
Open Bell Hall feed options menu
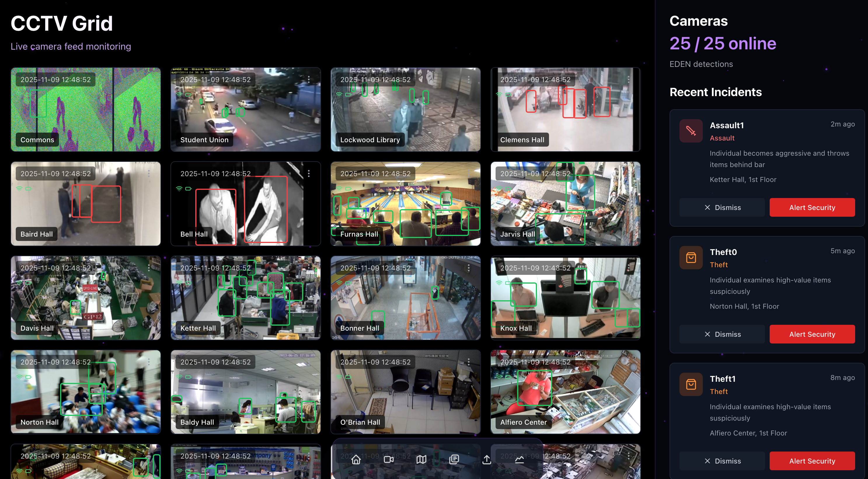[309, 173]
